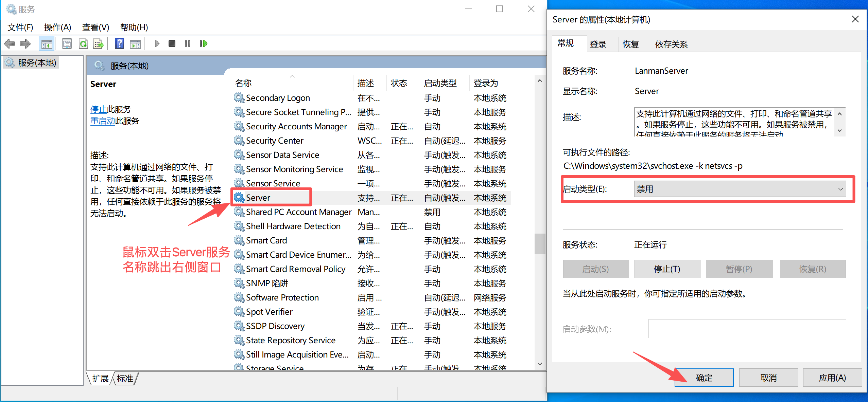This screenshot has height=402, width=868.
Task: Click the Start Service play icon
Action: [157, 43]
